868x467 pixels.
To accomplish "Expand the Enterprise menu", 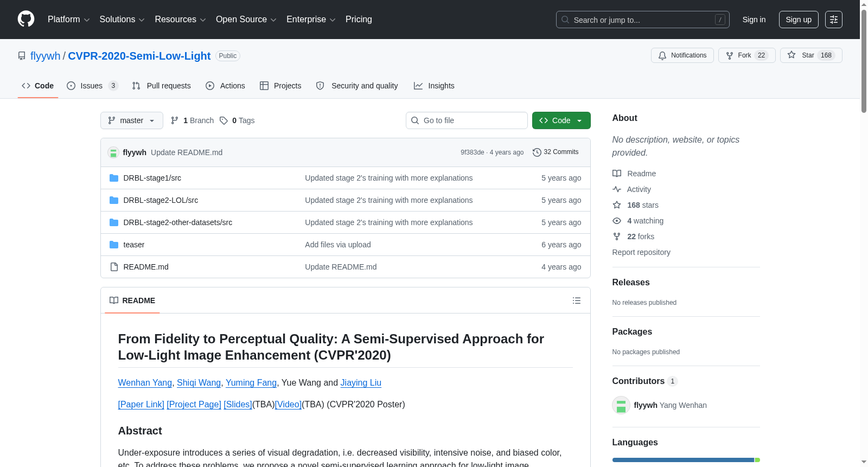I will pos(311,20).
